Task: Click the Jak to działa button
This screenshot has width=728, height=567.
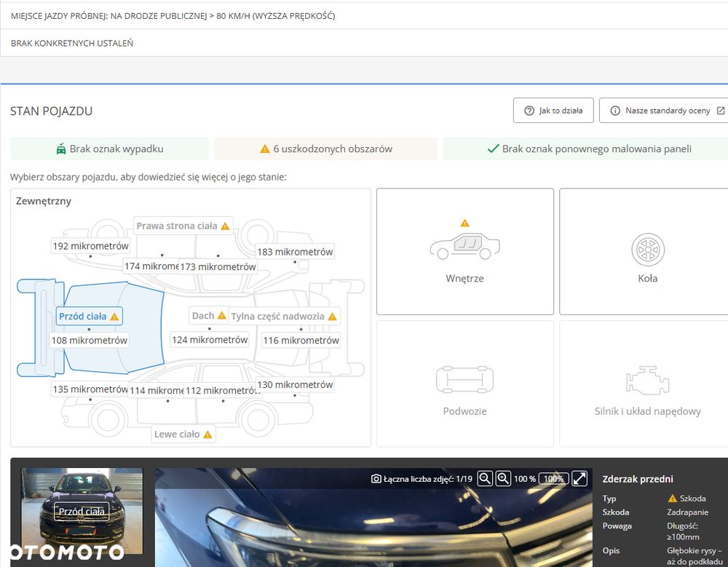Action: click(x=553, y=111)
